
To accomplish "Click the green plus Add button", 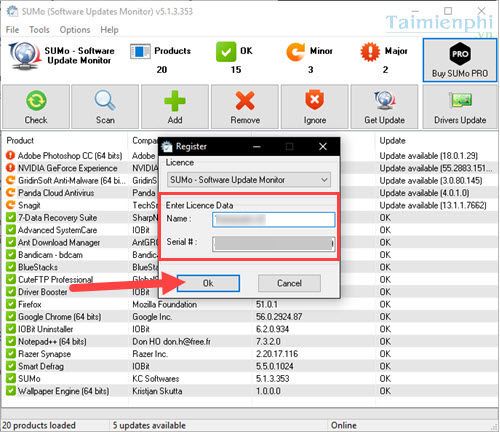I will point(175,107).
